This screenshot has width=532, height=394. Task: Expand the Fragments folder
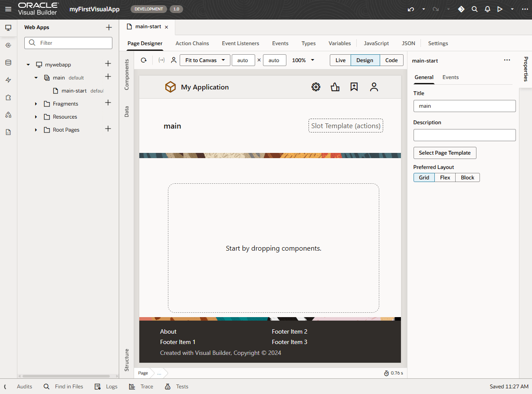point(36,103)
